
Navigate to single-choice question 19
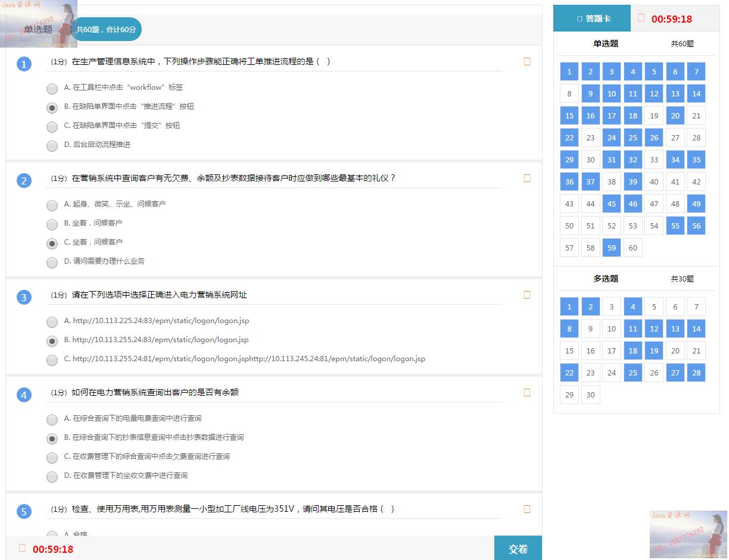coord(654,115)
